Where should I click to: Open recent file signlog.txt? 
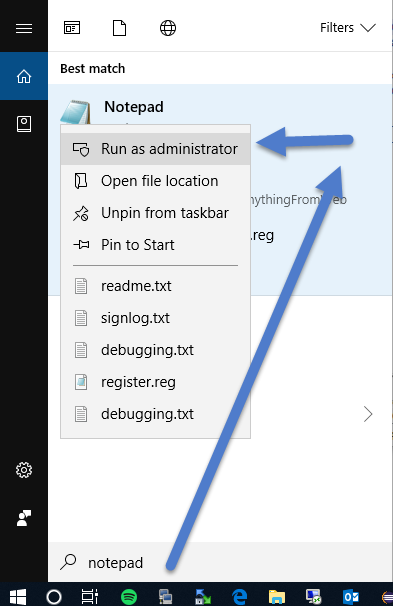[155, 318]
